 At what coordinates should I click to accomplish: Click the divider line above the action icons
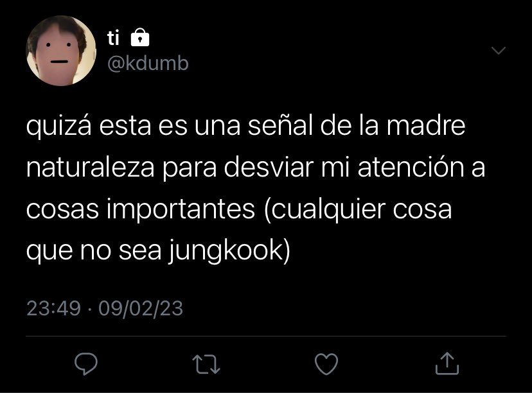click(x=266, y=336)
